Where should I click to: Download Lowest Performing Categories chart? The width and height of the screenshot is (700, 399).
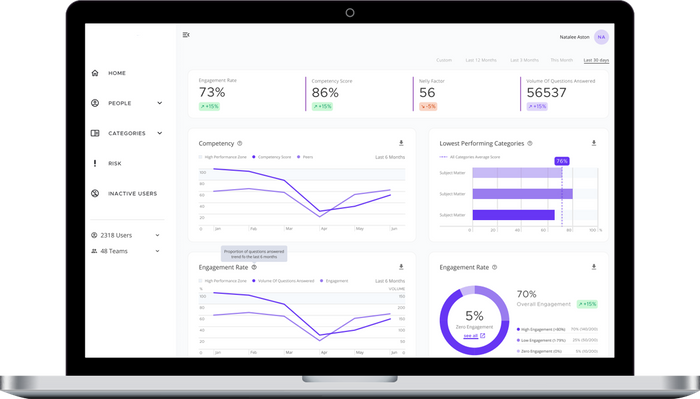point(594,143)
